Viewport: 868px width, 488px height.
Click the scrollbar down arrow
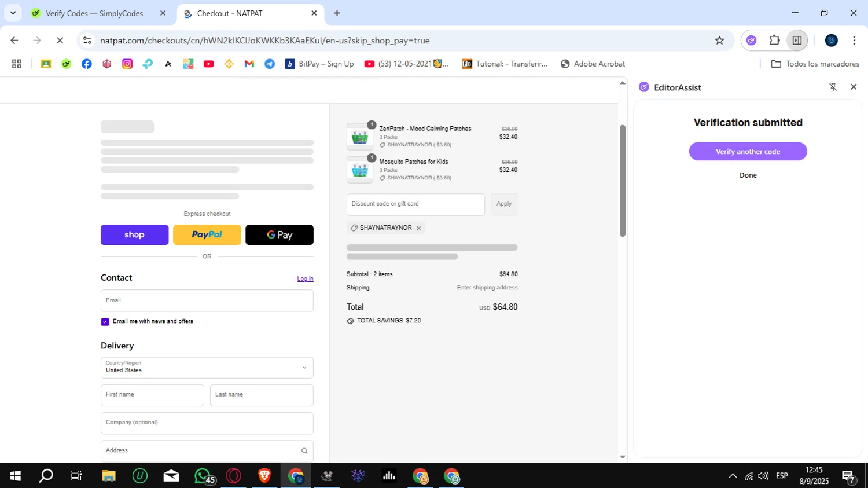[x=623, y=457]
